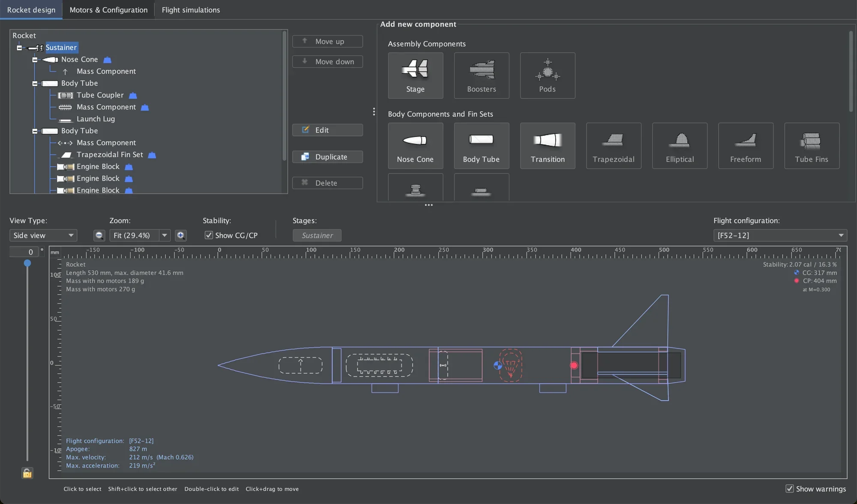Collapse the Nose Cone tree node
857x504 pixels.
(x=35, y=60)
